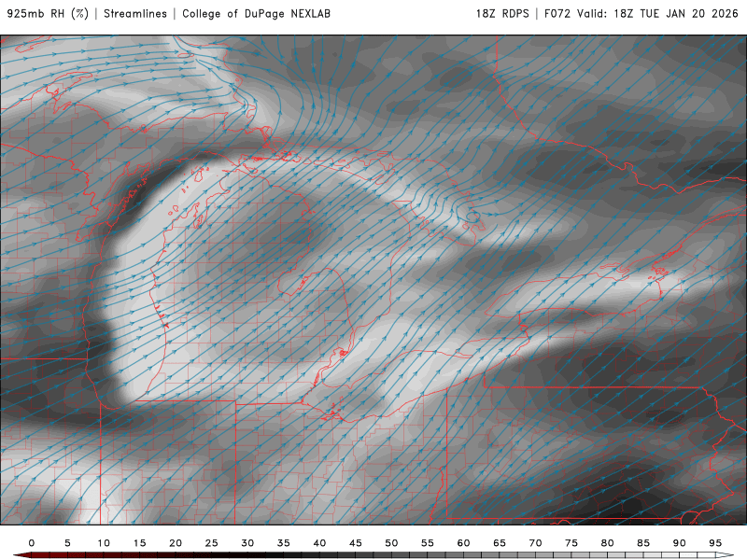Image resolution: width=747 pixels, height=560 pixels.
Task: Click "College of DuPage NEXLAB" text
Action: [256, 14]
